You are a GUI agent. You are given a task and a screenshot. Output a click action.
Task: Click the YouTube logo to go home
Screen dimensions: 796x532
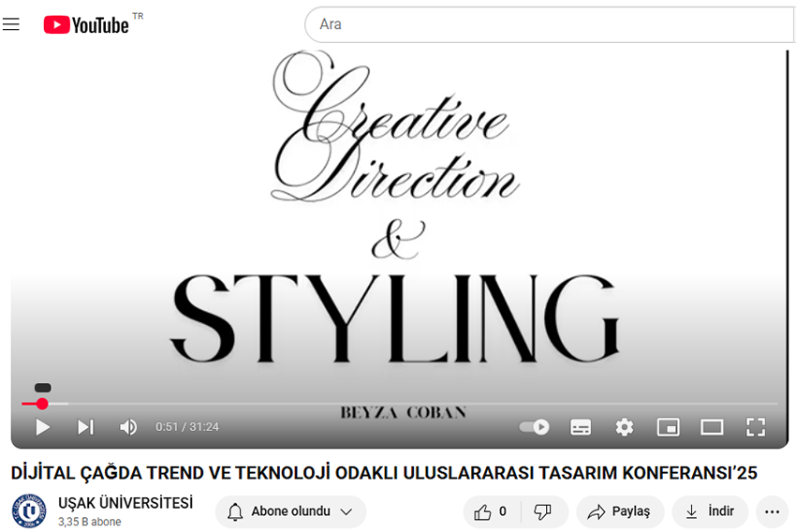coord(86,24)
